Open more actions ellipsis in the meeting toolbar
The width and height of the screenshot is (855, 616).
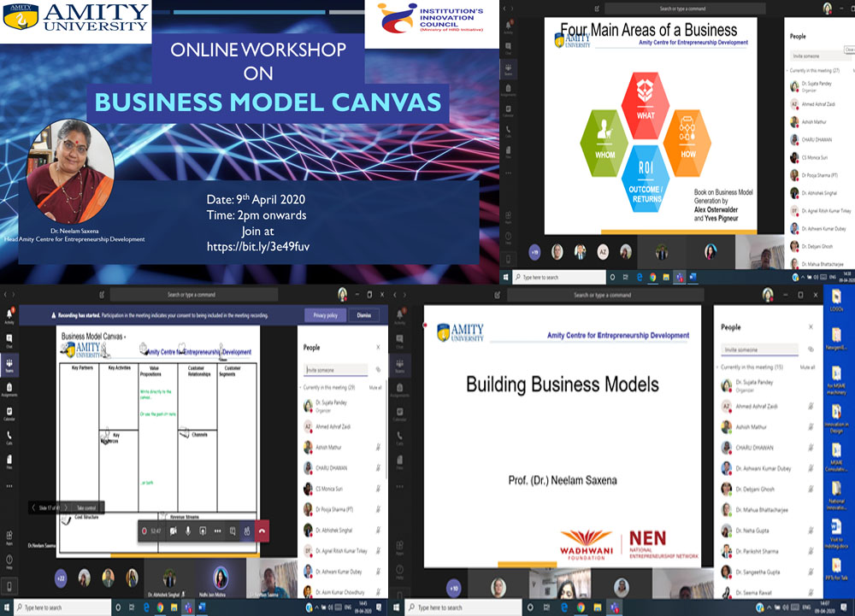tap(217, 531)
